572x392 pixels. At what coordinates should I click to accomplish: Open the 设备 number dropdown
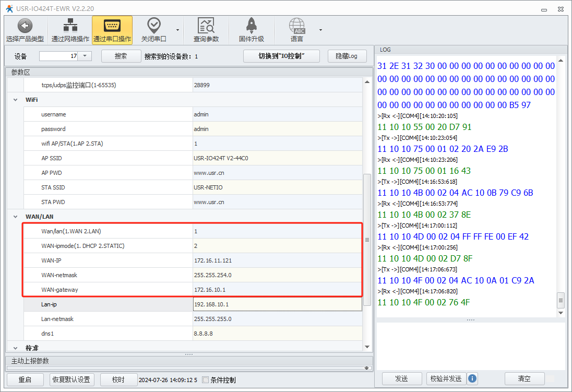point(85,56)
